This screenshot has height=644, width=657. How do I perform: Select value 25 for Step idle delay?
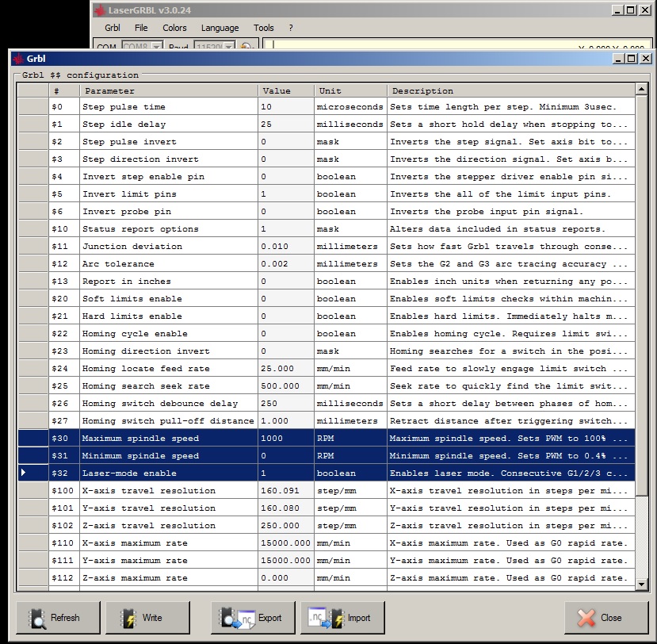(x=286, y=125)
